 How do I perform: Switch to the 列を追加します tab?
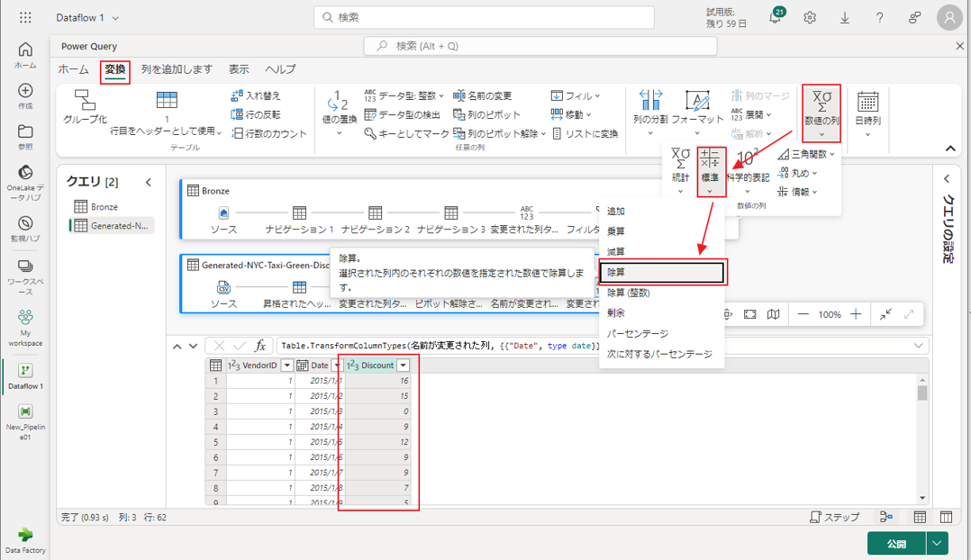pos(177,69)
